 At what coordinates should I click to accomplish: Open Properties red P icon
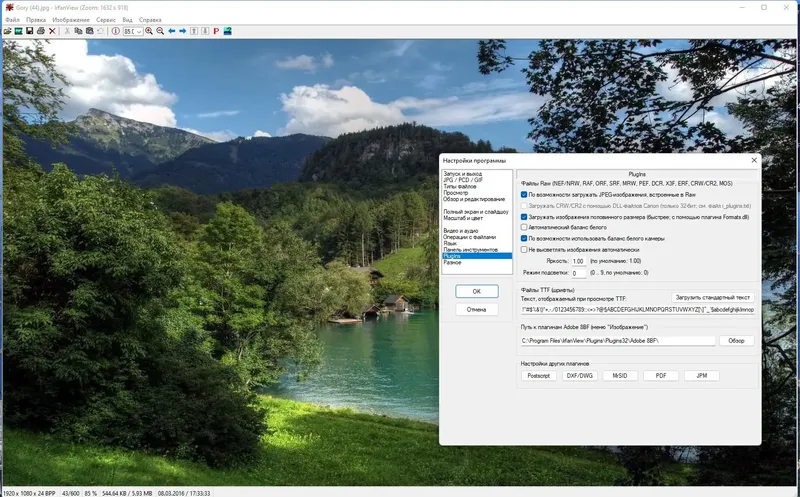coord(216,31)
